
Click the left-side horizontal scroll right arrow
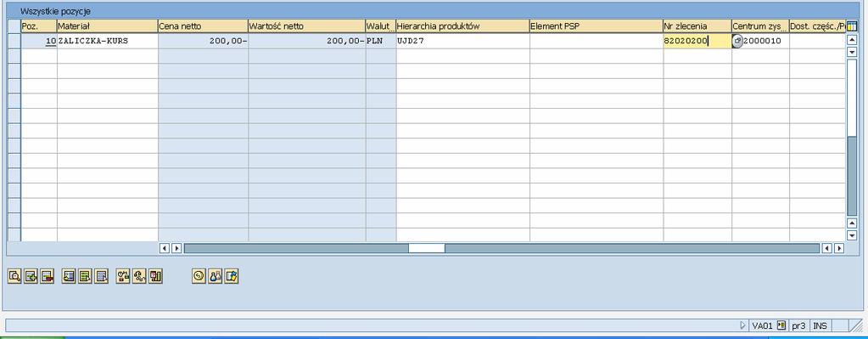[x=176, y=248]
